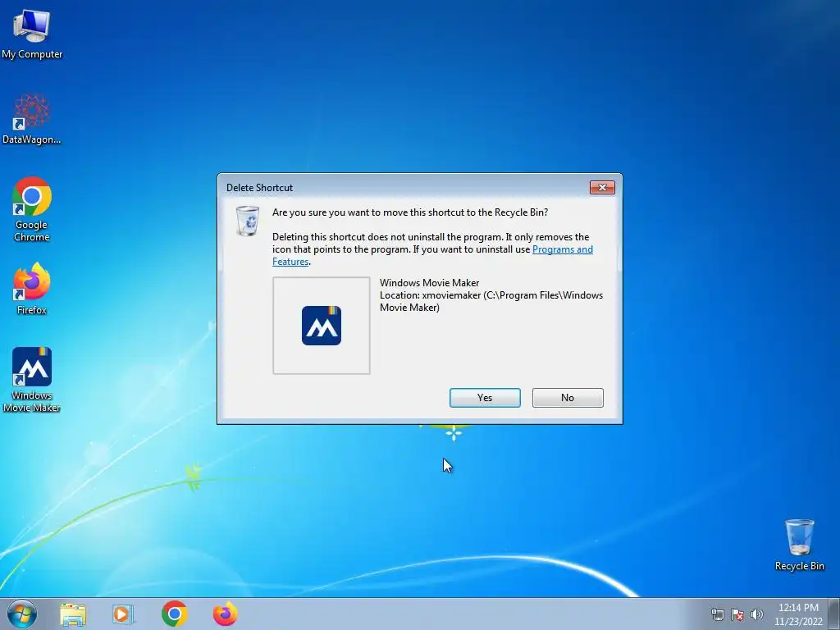This screenshot has height=630, width=840.
Task: Click the taskbar clock showing 12:14 PM
Action: (x=798, y=614)
